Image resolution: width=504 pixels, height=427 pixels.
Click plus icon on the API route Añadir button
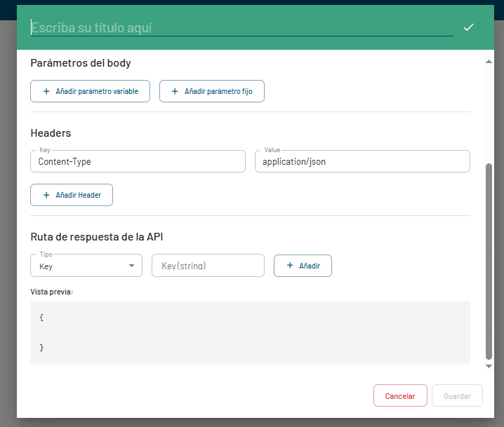coord(290,266)
